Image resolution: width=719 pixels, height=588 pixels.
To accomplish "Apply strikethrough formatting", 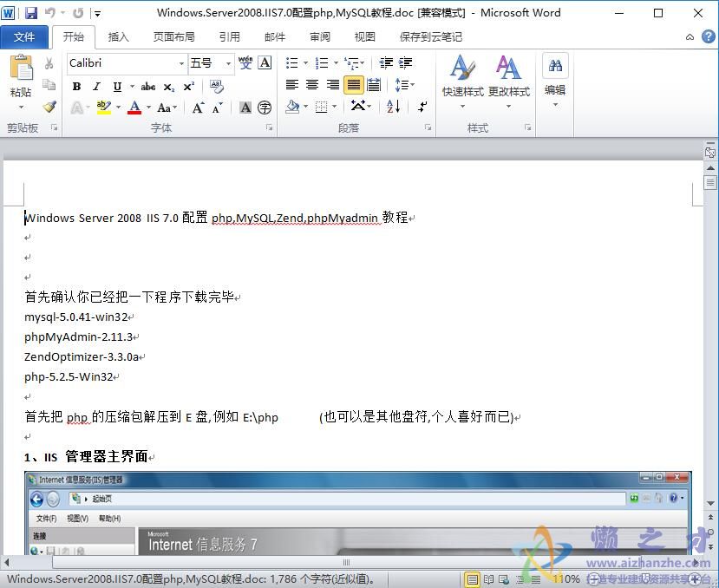I will click(149, 87).
